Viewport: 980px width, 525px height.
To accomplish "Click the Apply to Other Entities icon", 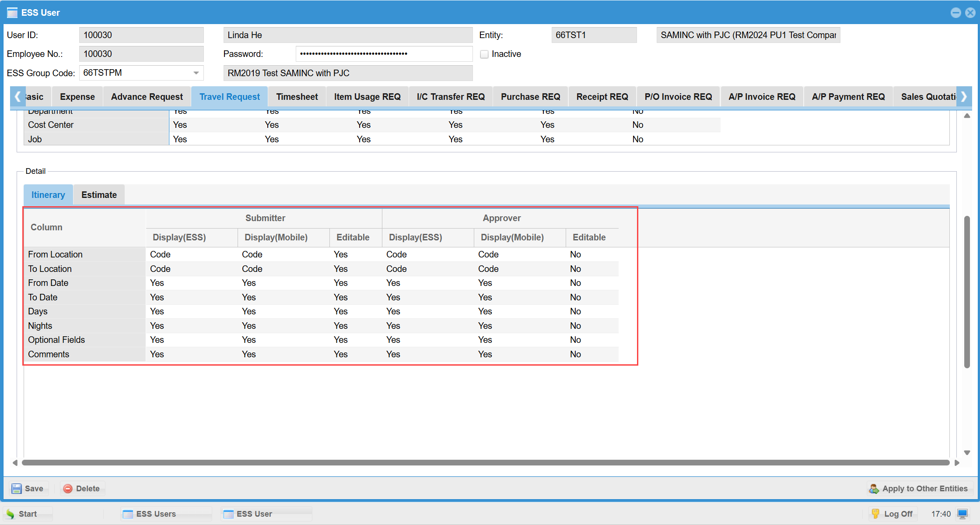I will [x=874, y=489].
